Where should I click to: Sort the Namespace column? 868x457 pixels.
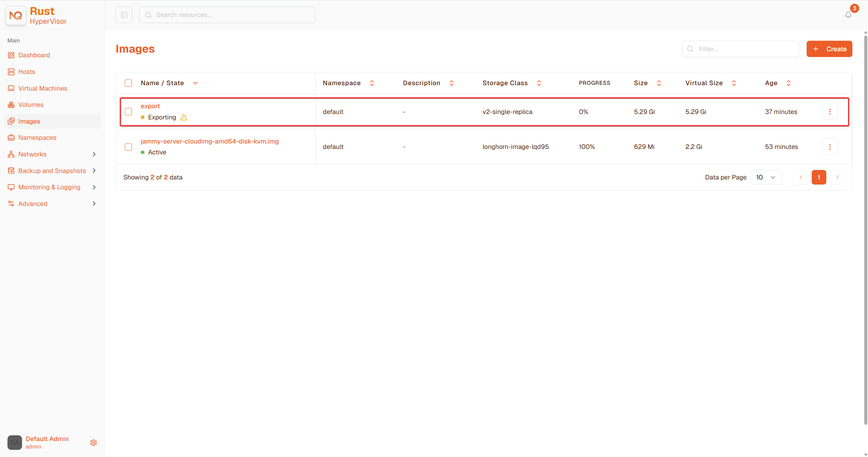coord(372,83)
